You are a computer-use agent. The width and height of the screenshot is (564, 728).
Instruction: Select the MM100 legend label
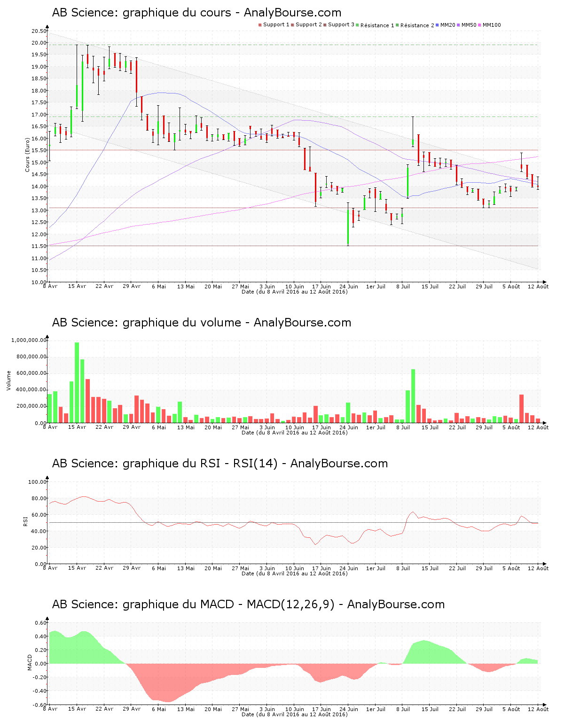tap(492, 25)
